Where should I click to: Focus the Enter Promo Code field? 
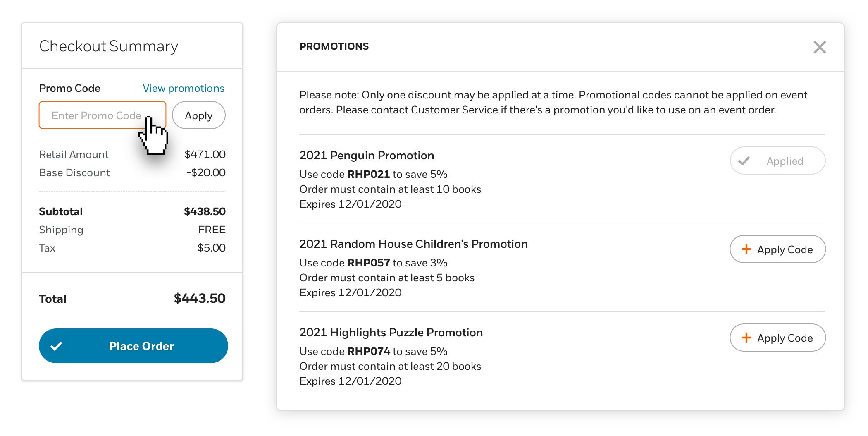pyautogui.click(x=103, y=115)
